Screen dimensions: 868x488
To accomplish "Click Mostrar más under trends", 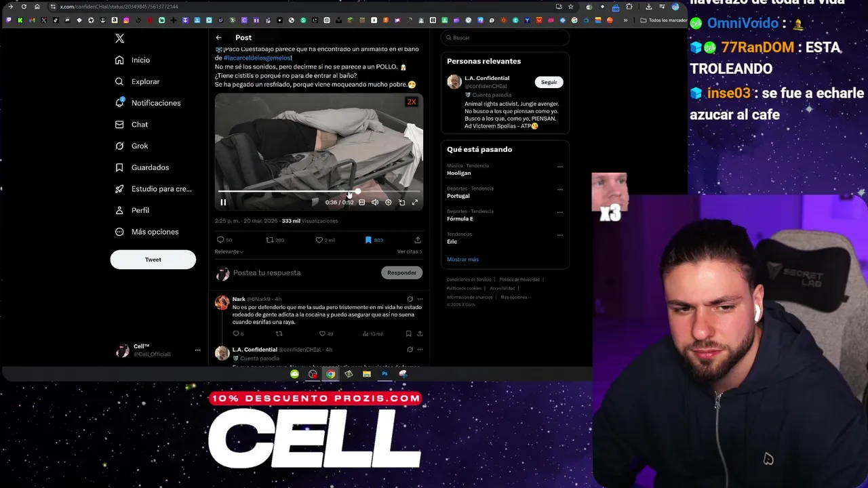I will tap(462, 260).
